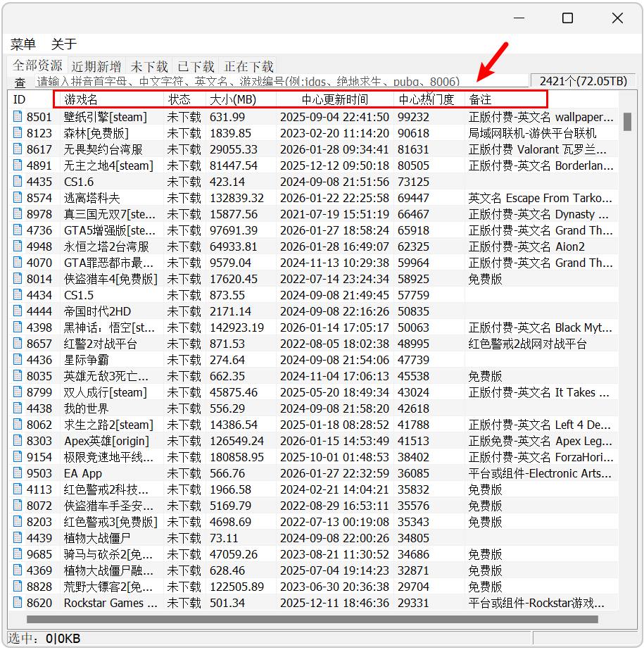The height and width of the screenshot is (650, 644).
Task: Click file icon of row 4070
Action: coord(18,263)
